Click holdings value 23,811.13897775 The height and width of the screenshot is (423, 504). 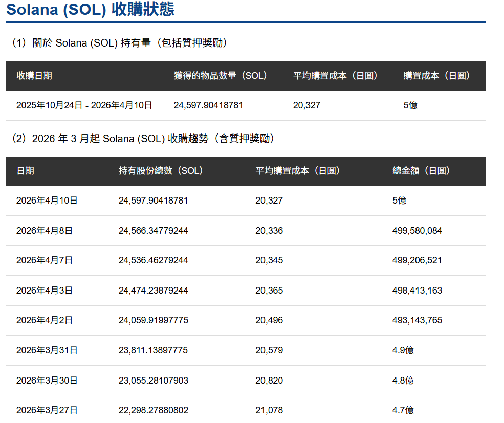(153, 350)
